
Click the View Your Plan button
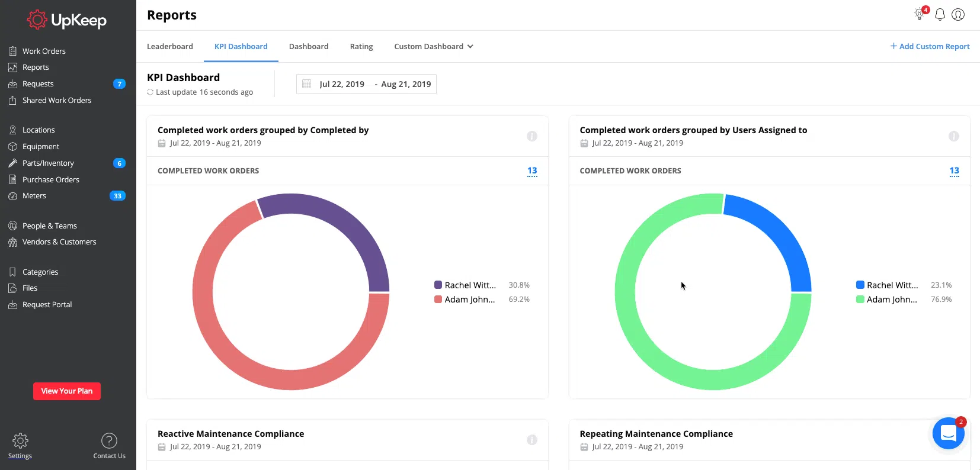[x=67, y=391]
